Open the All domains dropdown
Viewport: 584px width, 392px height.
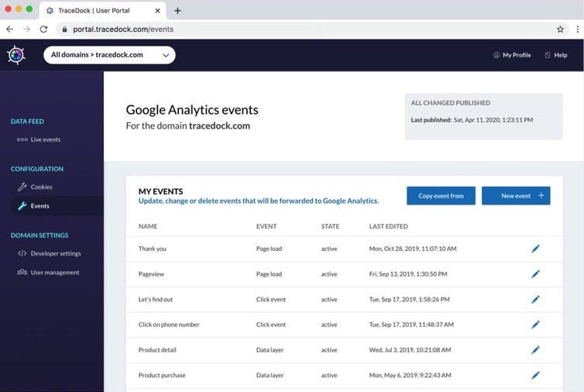[109, 55]
